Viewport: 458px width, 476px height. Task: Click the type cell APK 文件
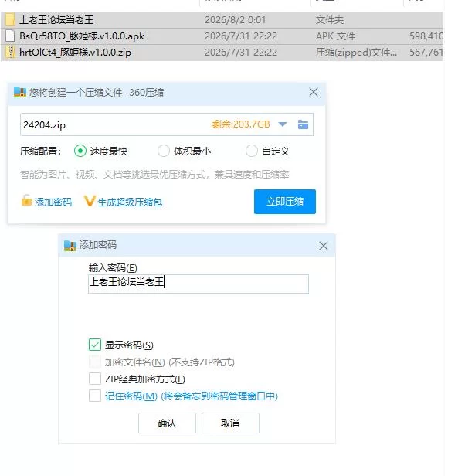[x=335, y=36]
